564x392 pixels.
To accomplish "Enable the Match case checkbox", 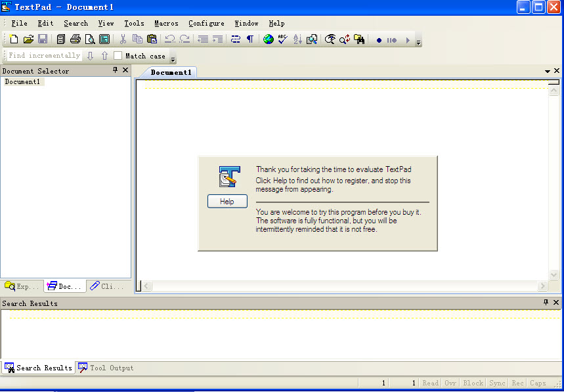I will tap(118, 56).
